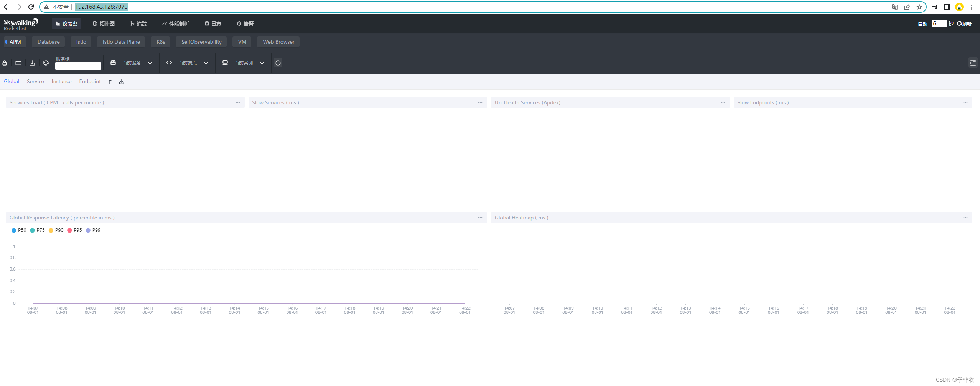This screenshot has width=980, height=386.
Task: Toggle the P99 series in the legend
Action: pyautogui.click(x=93, y=230)
